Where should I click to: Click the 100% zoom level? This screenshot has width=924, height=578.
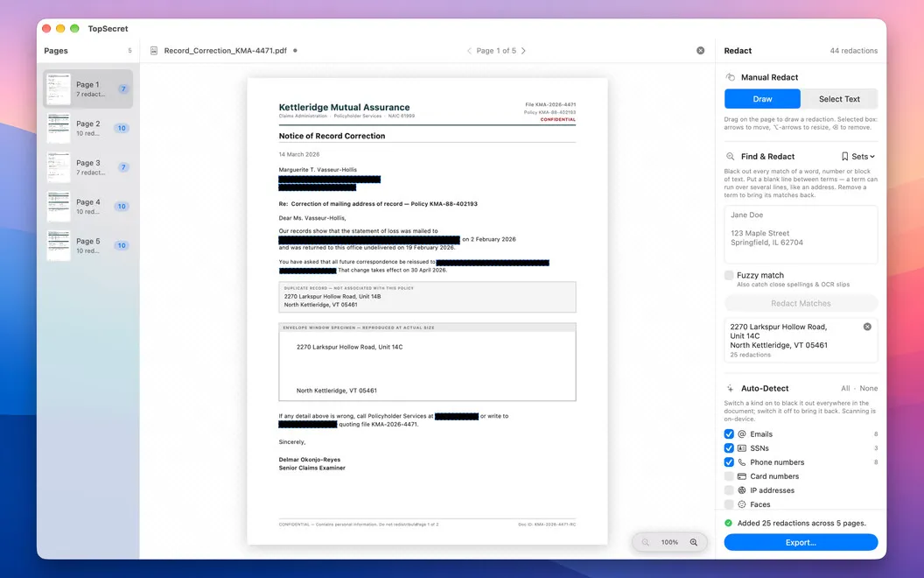[x=669, y=543]
